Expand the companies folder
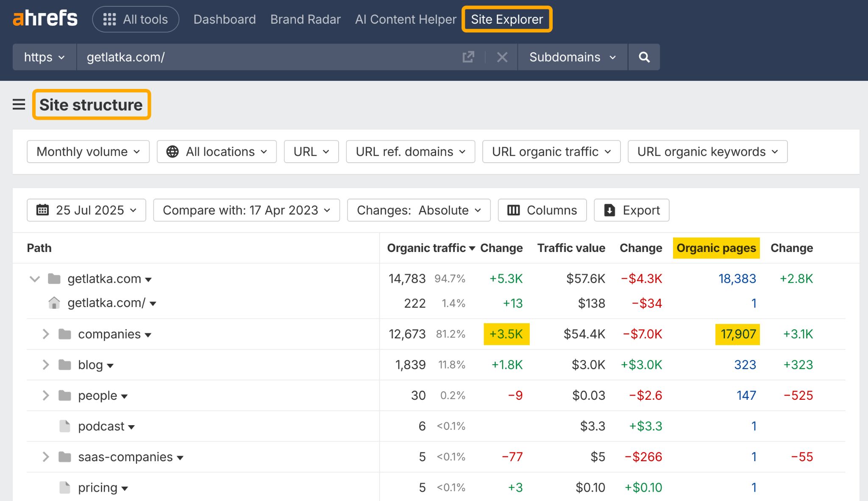The width and height of the screenshot is (868, 501). point(45,334)
